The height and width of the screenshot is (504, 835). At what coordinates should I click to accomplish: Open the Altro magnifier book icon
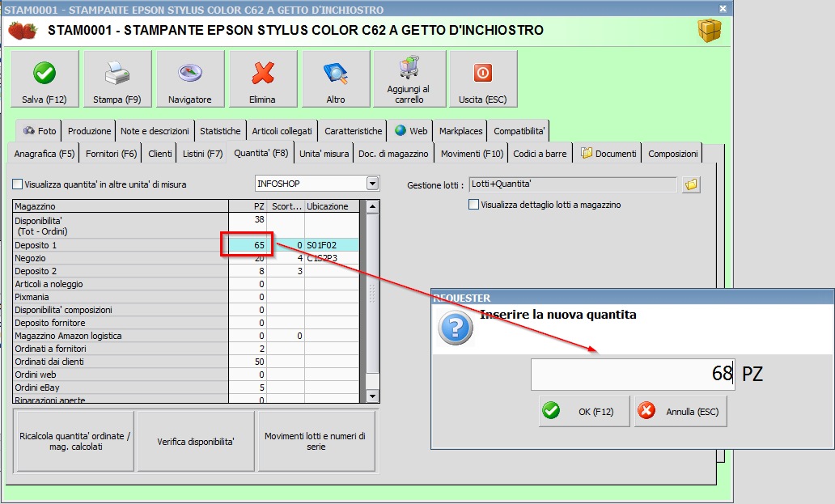pyautogui.click(x=336, y=73)
